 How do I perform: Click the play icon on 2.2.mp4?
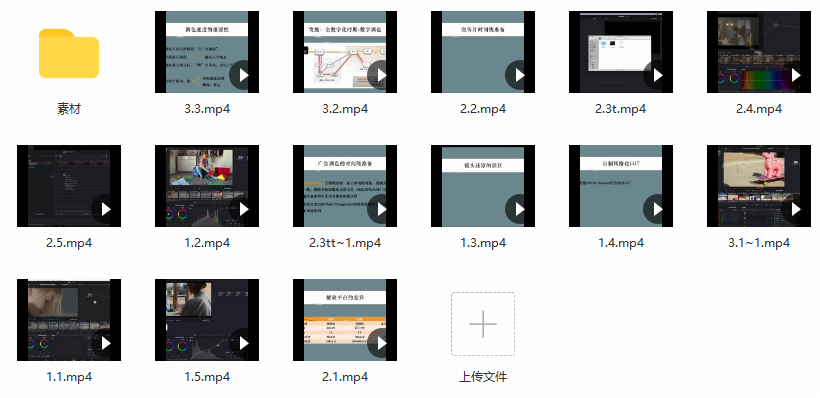(520, 75)
